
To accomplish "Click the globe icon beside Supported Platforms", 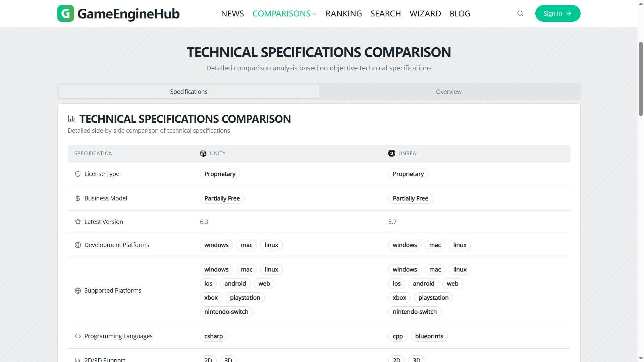I will (77, 290).
